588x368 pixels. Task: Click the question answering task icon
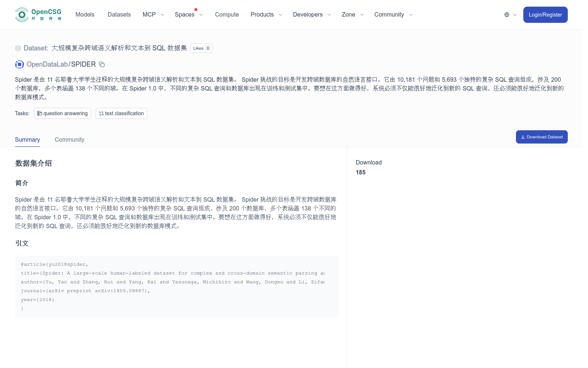[x=40, y=113]
